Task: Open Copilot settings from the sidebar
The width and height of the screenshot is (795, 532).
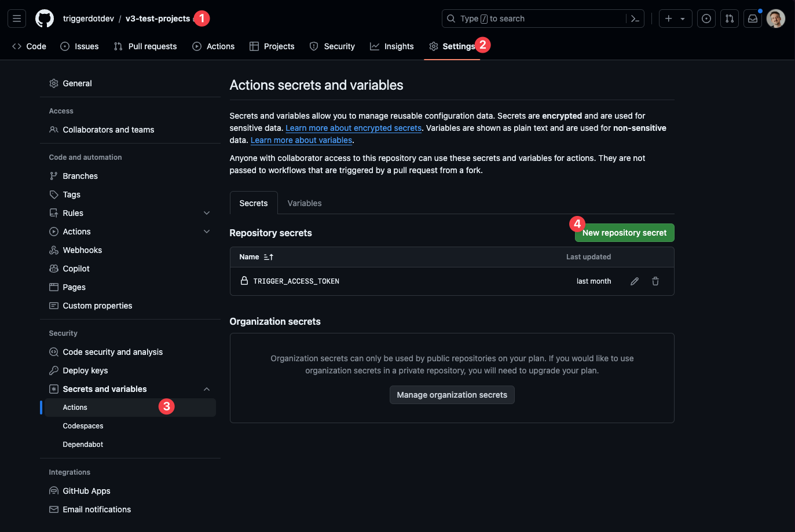Action: click(75, 268)
